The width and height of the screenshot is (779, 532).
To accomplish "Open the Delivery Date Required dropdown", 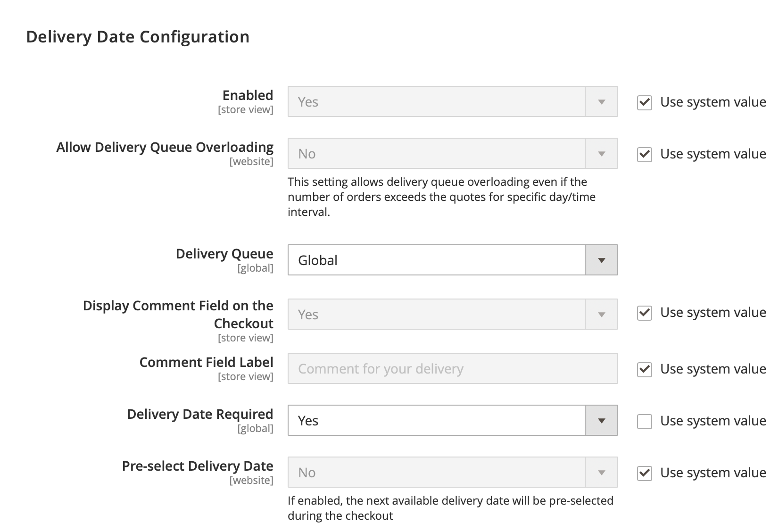I will coord(453,420).
